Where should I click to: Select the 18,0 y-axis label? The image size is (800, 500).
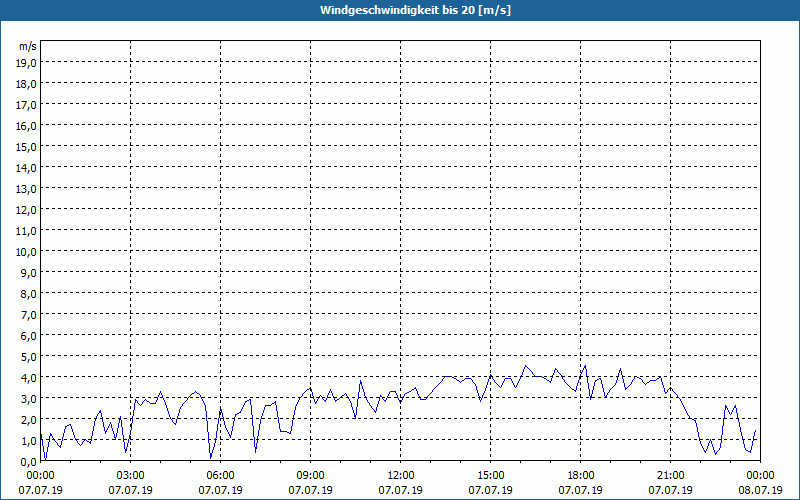(26, 84)
